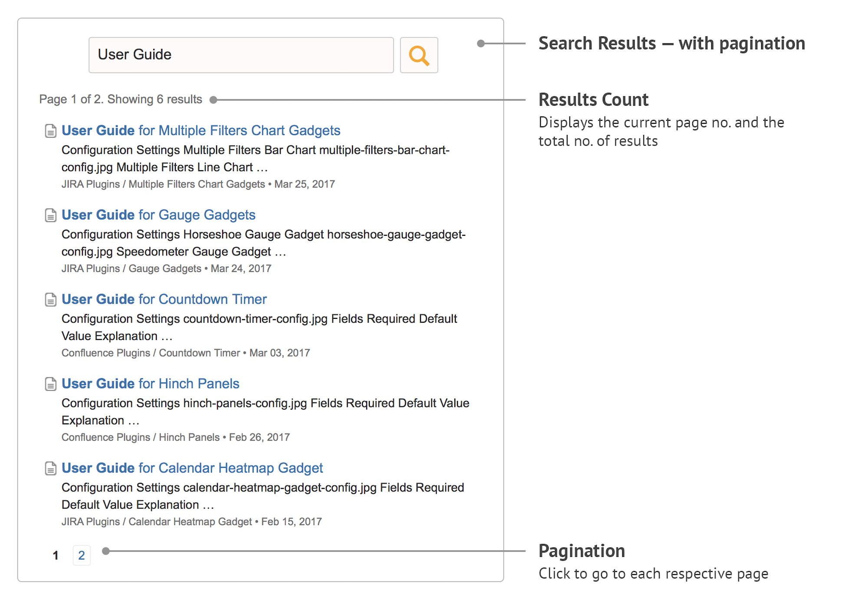The width and height of the screenshot is (868, 601).
Task: Open User Guide for Hinch Panels
Action: pyautogui.click(x=150, y=383)
